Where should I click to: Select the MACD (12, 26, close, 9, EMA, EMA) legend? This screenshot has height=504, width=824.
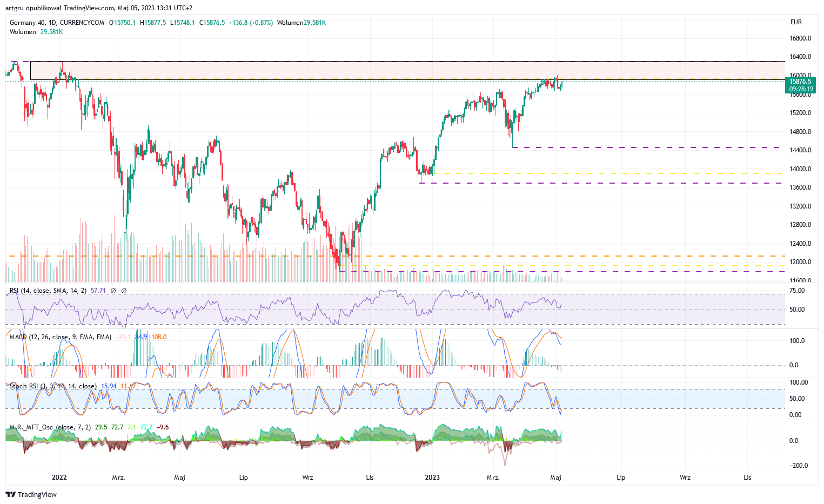click(x=61, y=337)
